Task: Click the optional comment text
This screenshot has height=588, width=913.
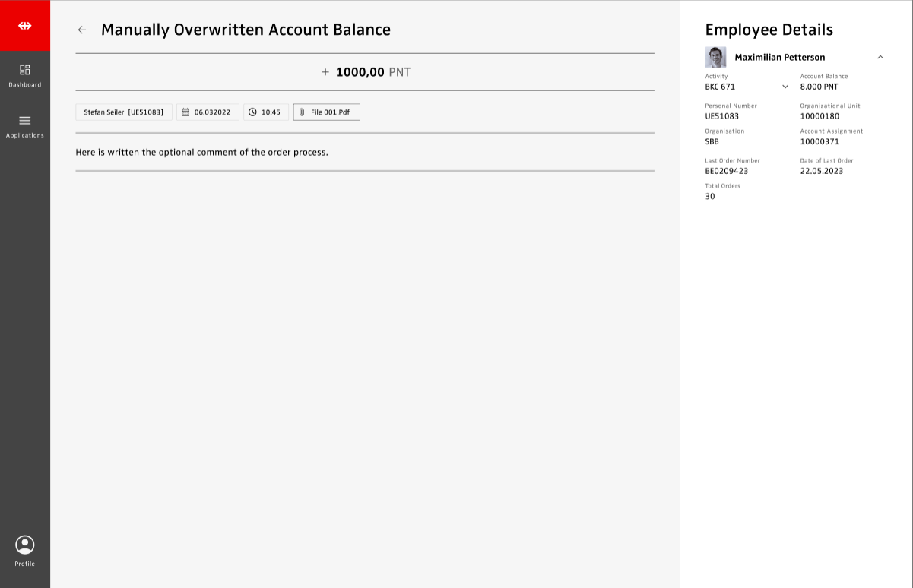Action: pyautogui.click(x=201, y=153)
